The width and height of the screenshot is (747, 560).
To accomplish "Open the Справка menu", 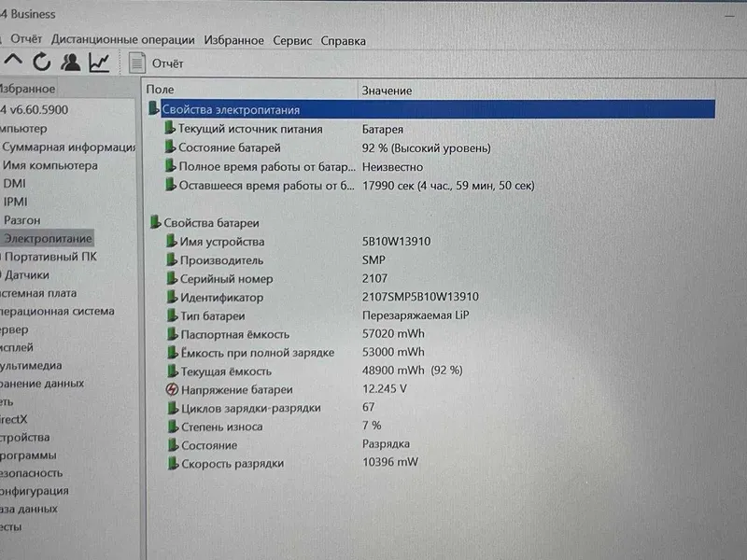I will click(x=343, y=41).
